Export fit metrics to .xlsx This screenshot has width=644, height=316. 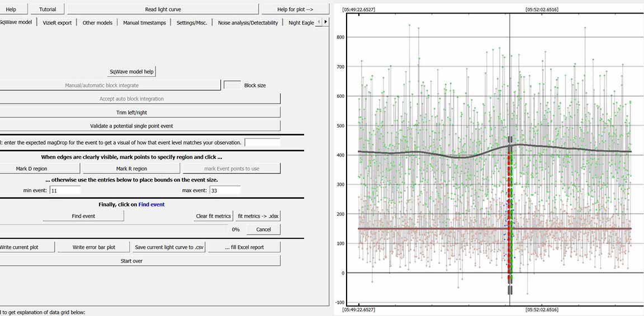258,216
